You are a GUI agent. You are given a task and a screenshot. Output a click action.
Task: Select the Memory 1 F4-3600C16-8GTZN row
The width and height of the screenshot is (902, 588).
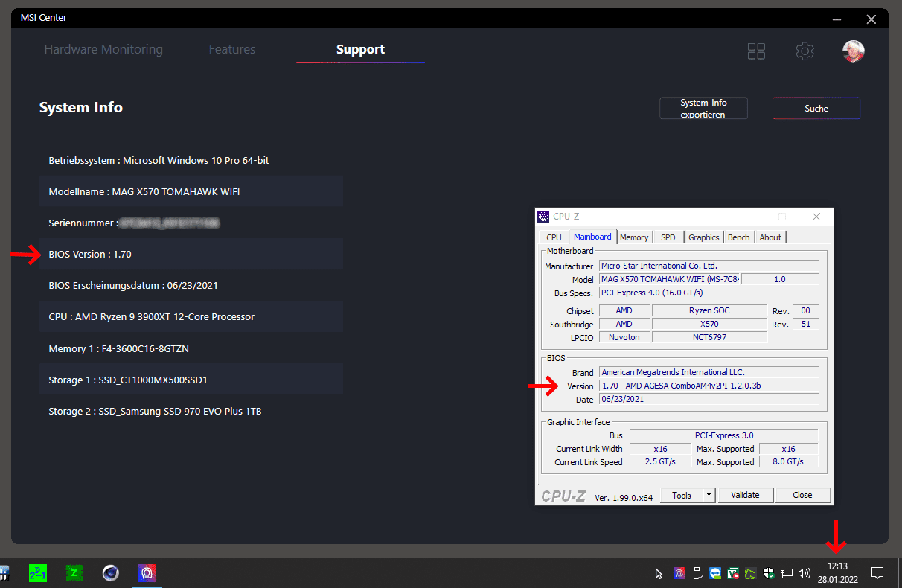(x=191, y=348)
